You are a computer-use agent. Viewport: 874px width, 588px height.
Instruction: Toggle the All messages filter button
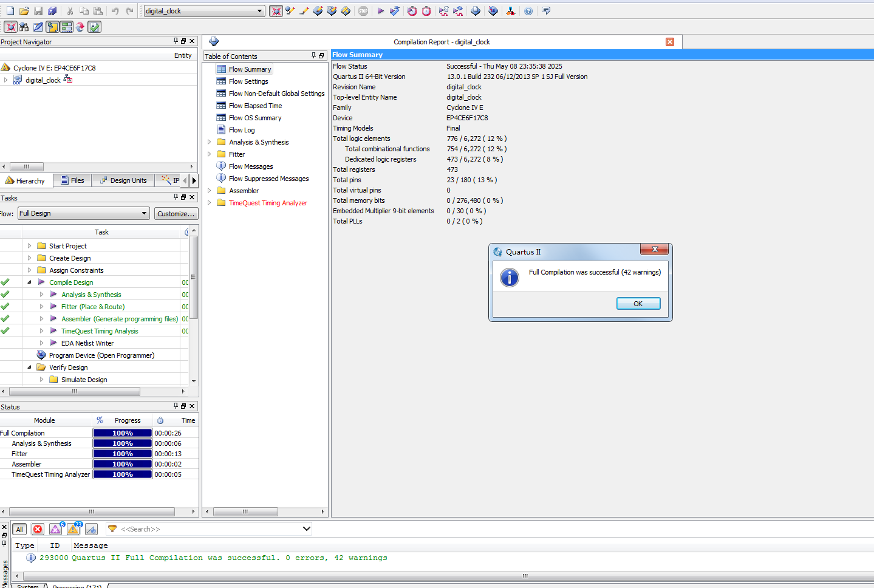click(x=19, y=529)
